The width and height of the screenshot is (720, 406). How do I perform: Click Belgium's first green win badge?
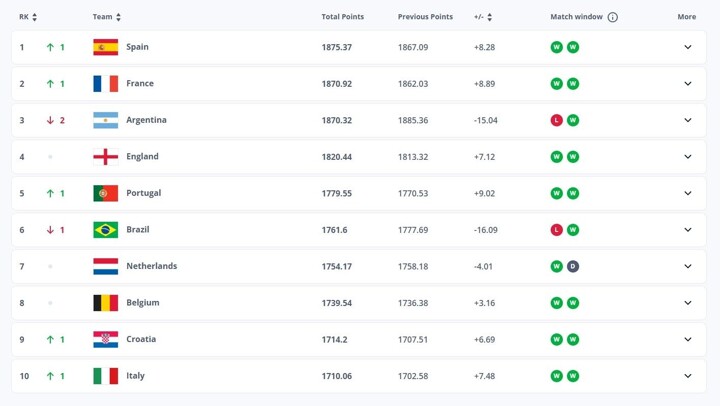pyautogui.click(x=557, y=303)
